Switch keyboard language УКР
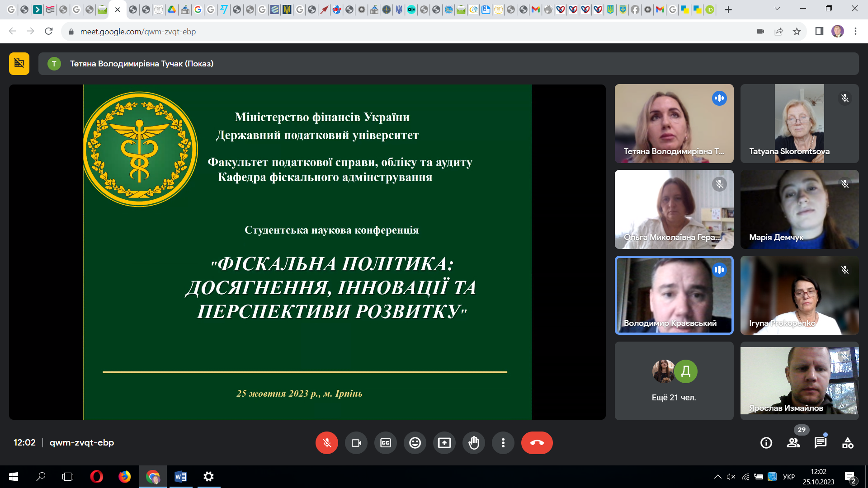Viewport: 868px width, 488px height. point(789,477)
